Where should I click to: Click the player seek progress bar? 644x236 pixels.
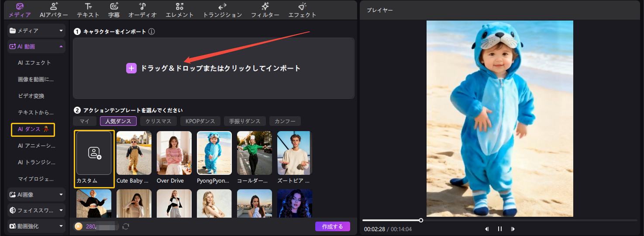(499, 220)
